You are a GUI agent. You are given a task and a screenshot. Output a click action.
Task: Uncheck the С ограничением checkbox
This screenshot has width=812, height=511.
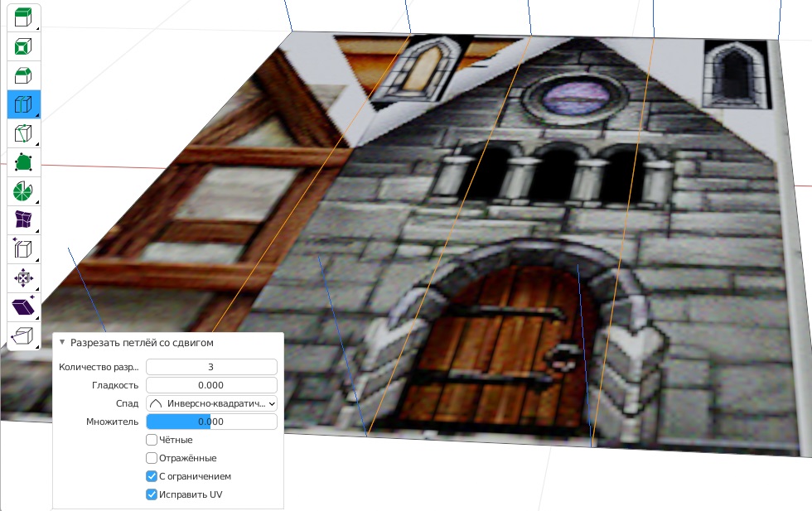click(x=151, y=475)
